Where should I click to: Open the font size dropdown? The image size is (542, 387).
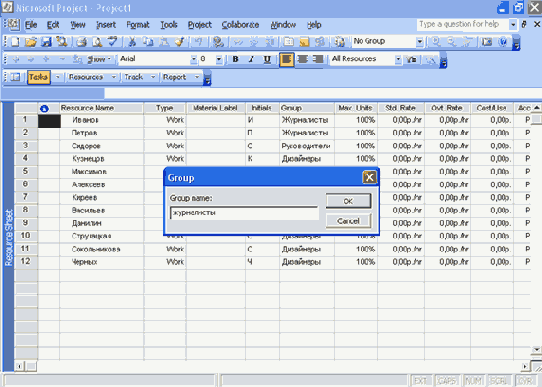[x=219, y=59]
